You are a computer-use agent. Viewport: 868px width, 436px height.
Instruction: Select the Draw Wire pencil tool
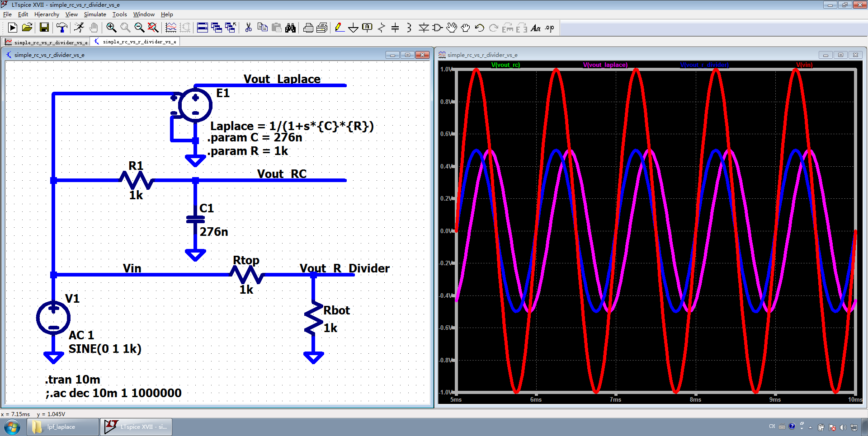(x=339, y=28)
